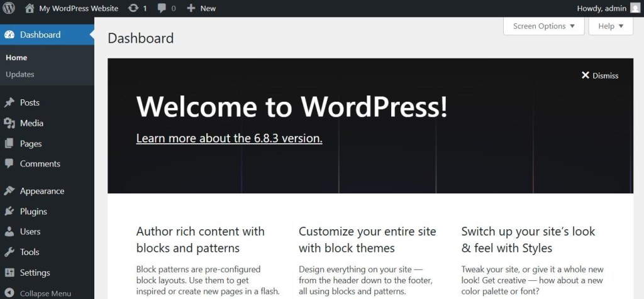This screenshot has width=644, height=299.
Task: Click the Collapse Menu label
Action: (x=45, y=294)
